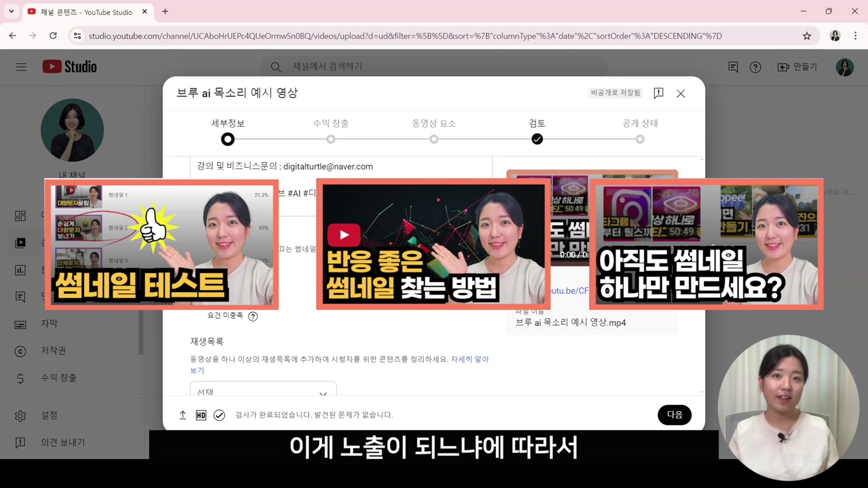This screenshot has width=868, height=488.
Task: Go to the 검토 step
Action: coord(537,132)
